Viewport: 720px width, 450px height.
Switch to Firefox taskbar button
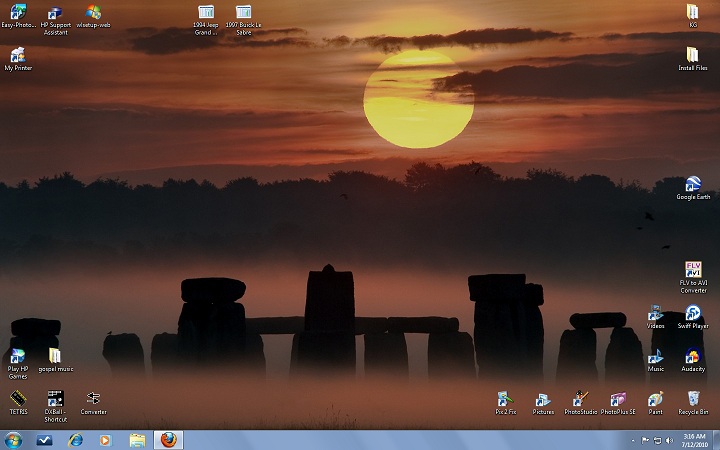(169, 440)
